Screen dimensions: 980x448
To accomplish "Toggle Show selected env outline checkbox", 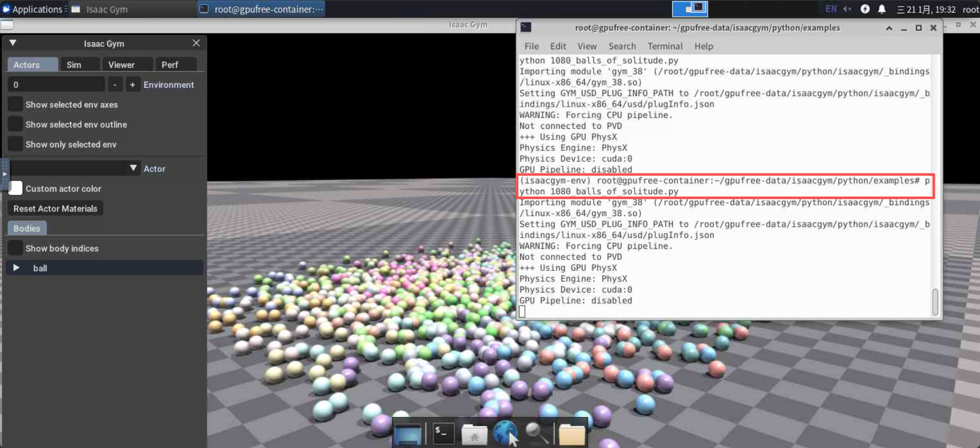I will click(x=15, y=124).
